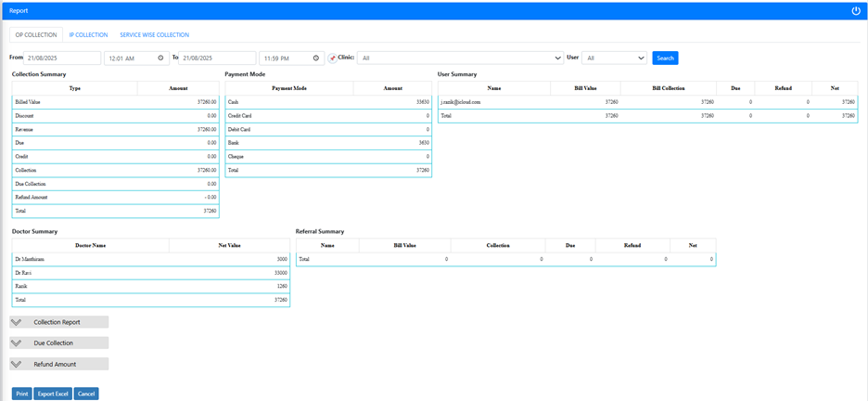The height and width of the screenshot is (401, 868).
Task: Open the Clinic dropdown showing All
Action: pos(460,58)
